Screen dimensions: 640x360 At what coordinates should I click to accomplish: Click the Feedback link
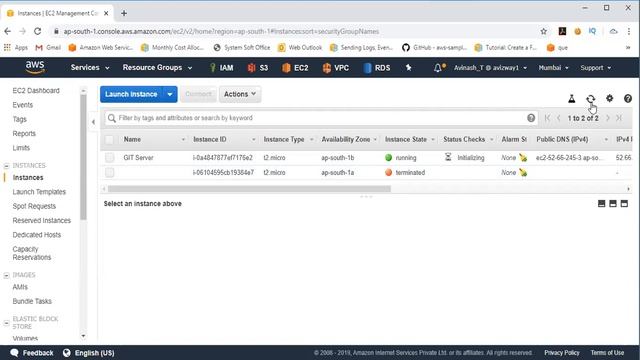click(32, 353)
